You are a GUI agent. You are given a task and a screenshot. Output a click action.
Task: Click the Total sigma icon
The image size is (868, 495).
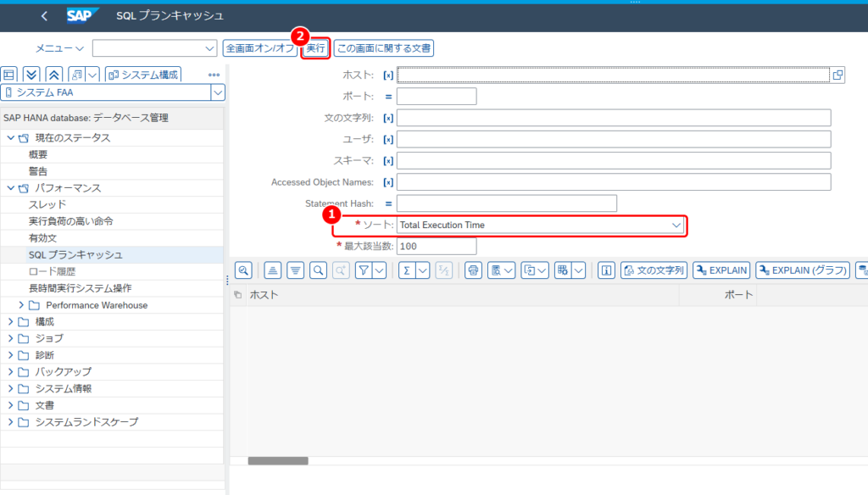click(x=407, y=270)
